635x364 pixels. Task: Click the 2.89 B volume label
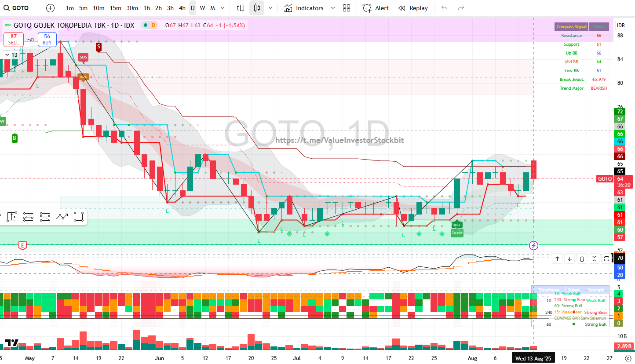click(624, 347)
